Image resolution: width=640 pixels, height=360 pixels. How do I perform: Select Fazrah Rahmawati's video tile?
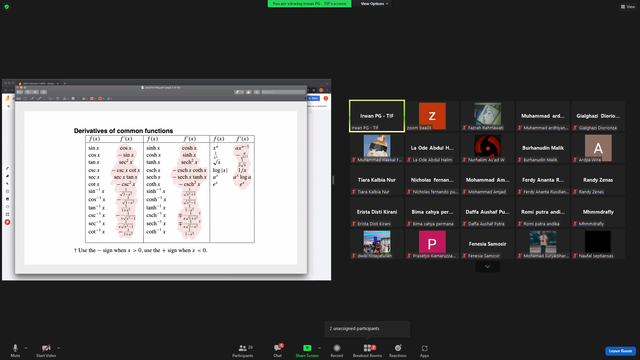click(x=487, y=116)
